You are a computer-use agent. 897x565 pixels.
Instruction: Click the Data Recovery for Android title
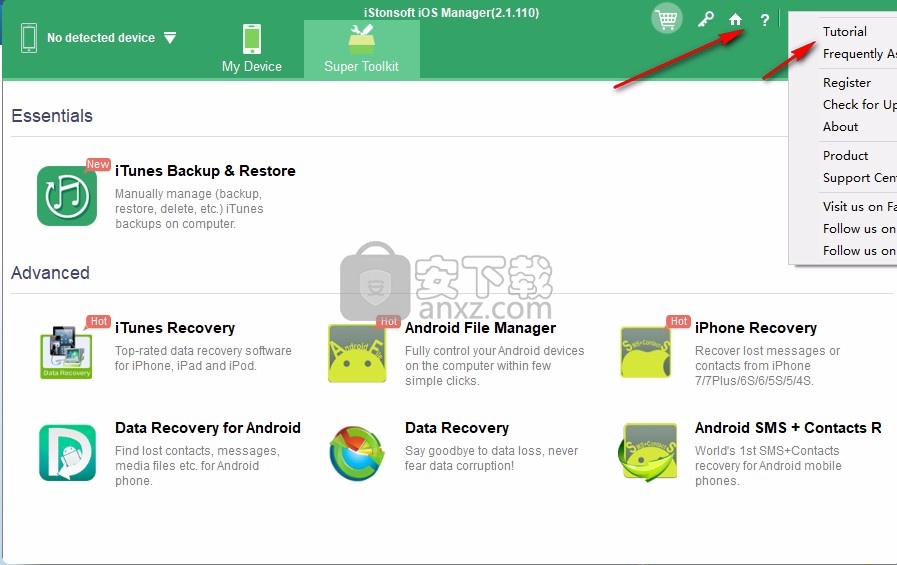click(x=208, y=428)
